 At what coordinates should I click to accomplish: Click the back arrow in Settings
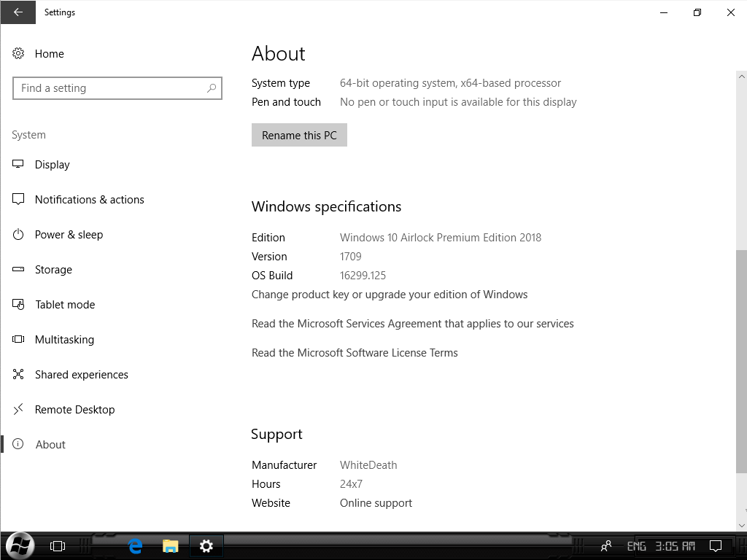[x=18, y=12]
